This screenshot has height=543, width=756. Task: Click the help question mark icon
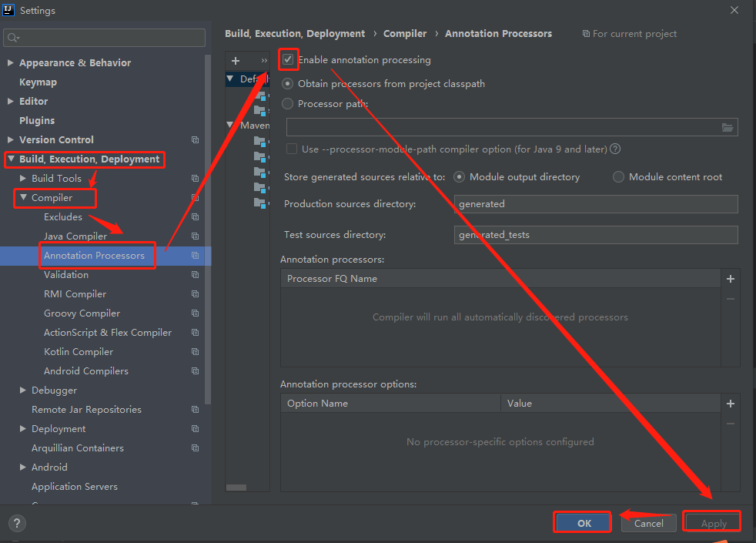coord(17,523)
